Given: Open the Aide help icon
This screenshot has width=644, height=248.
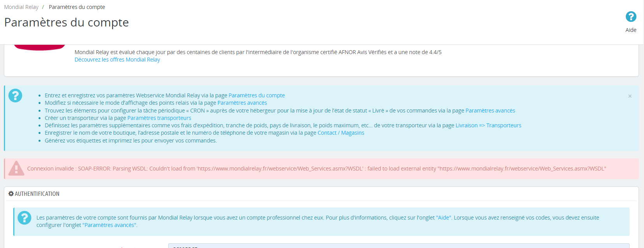Looking at the screenshot, I should 631,17.
